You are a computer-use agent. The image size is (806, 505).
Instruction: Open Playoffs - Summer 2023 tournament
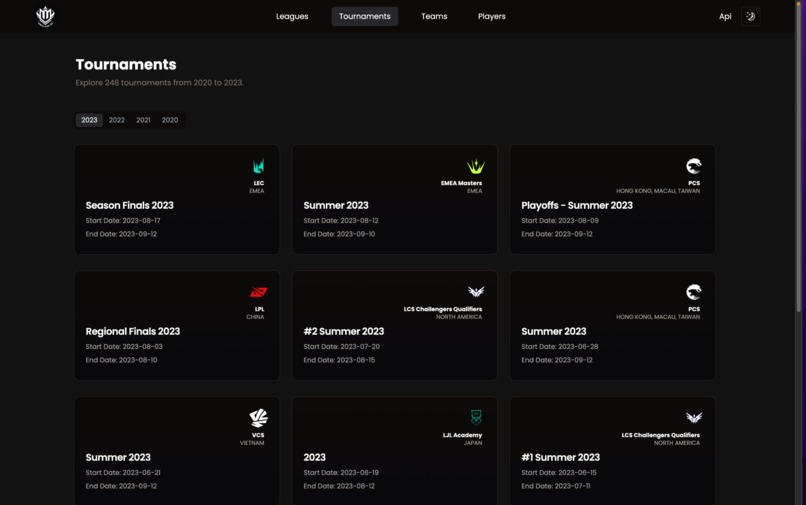point(577,205)
